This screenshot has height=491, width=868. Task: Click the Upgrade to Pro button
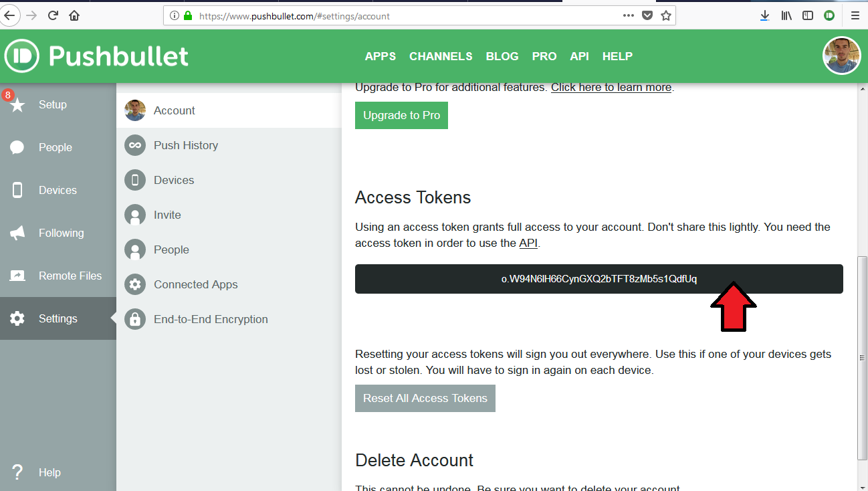401,115
